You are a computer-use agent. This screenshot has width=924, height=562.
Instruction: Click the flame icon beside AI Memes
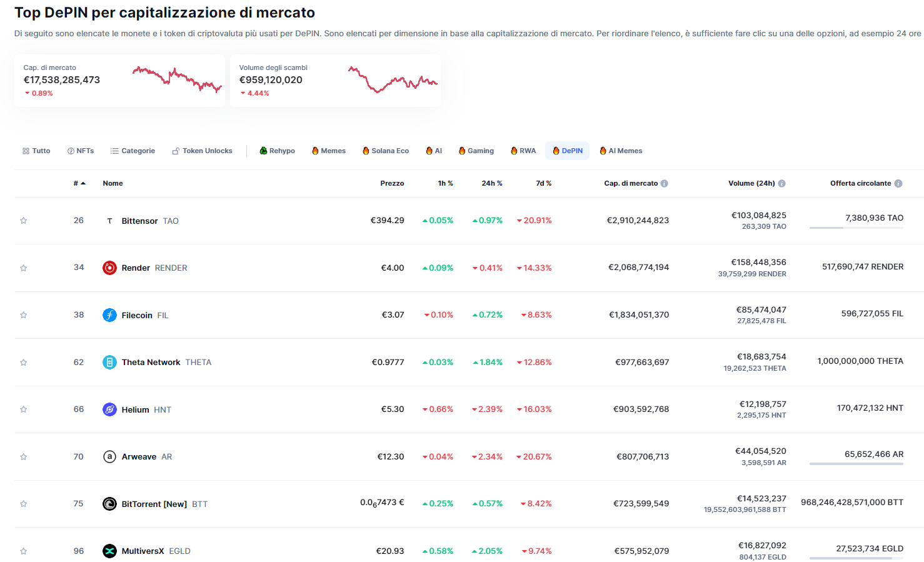pyautogui.click(x=603, y=151)
